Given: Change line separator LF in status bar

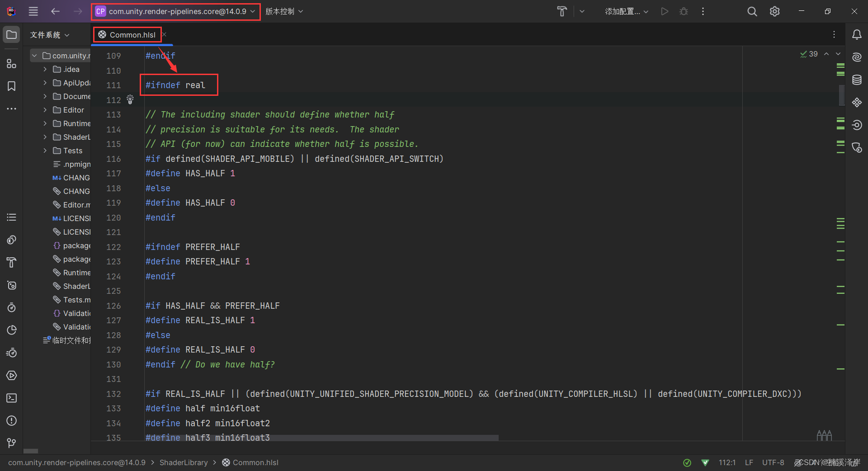Looking at the screenshot, I should pyautogui.click(x=749, y=462).
